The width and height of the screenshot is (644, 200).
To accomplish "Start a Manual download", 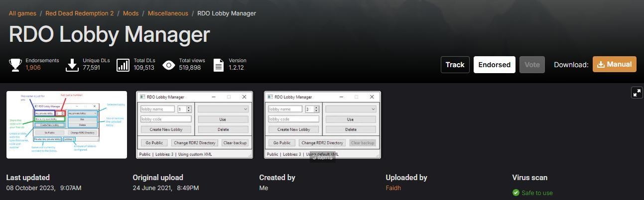I will click(x=614, y=64).
